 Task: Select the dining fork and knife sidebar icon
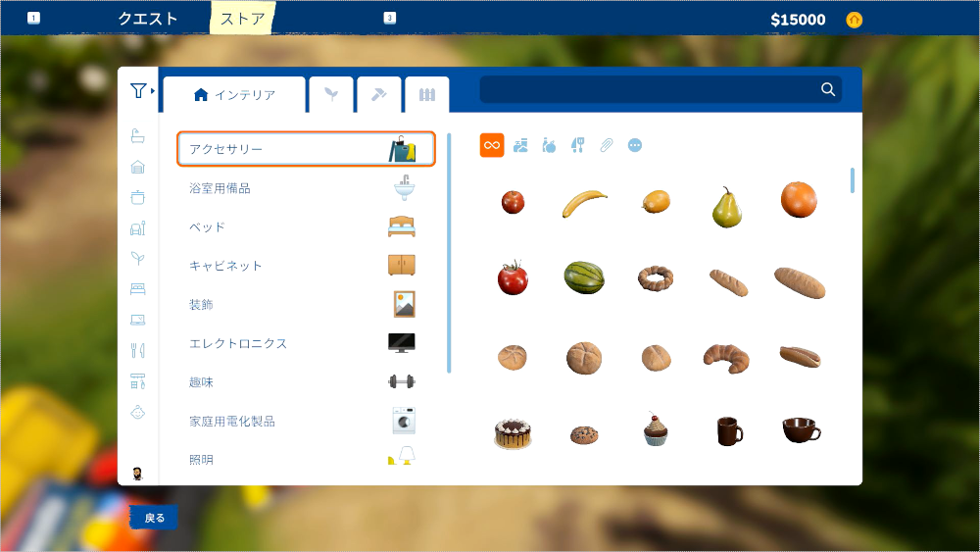[x=138, y=350]
